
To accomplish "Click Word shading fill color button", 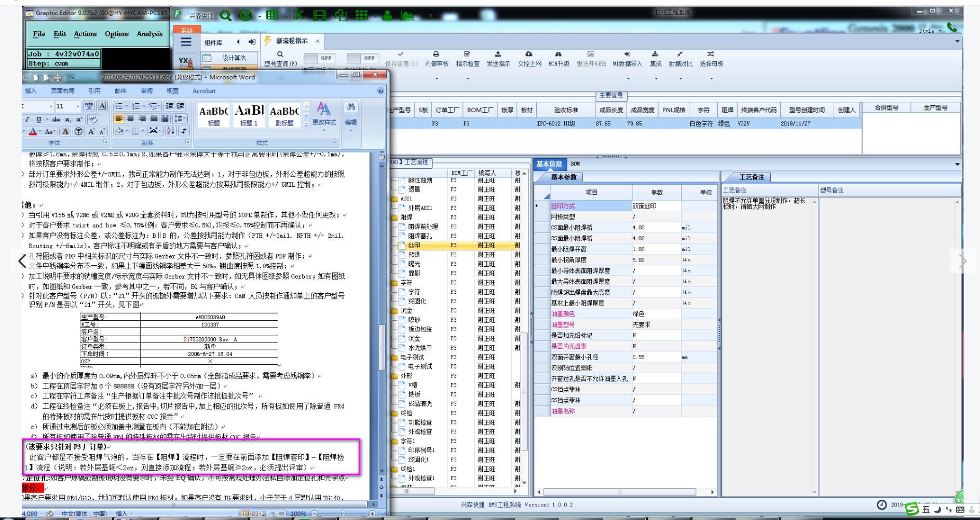I will [119, 131].
